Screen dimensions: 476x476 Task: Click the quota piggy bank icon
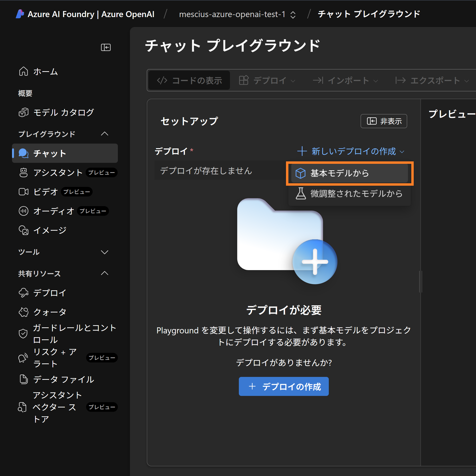coord(24,312)
